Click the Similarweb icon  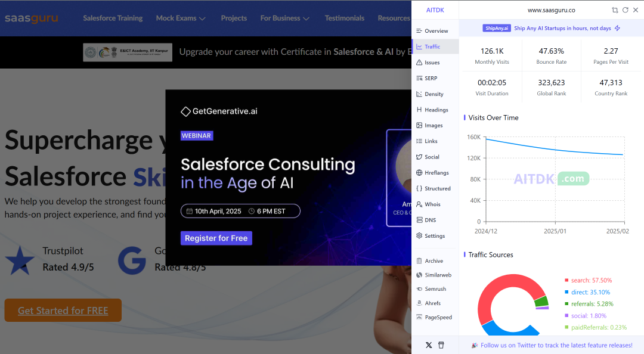[x=419, y=275]
